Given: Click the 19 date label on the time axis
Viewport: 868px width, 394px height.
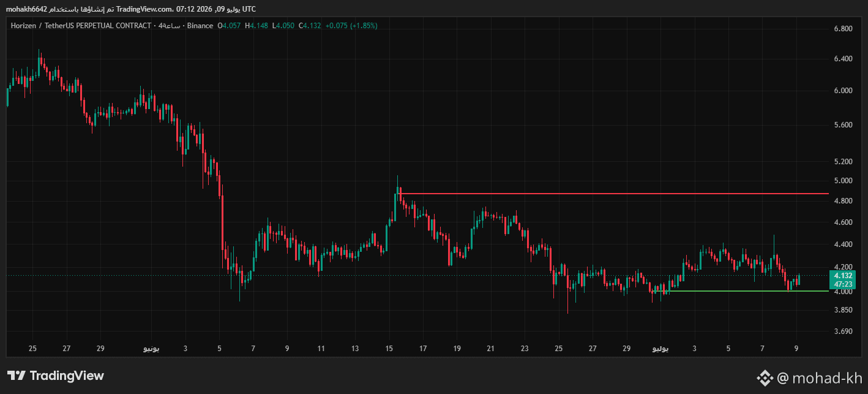Looking at the screenshot, I should point(457,349).
